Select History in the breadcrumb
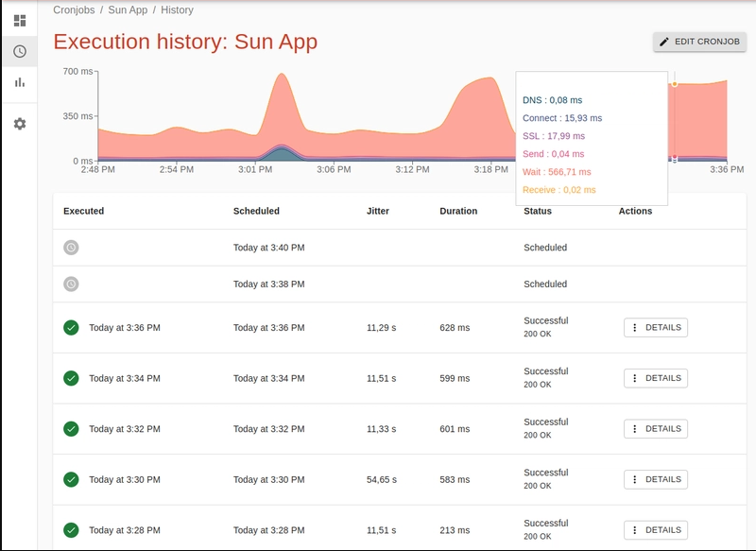 click(x=177, y=10)
